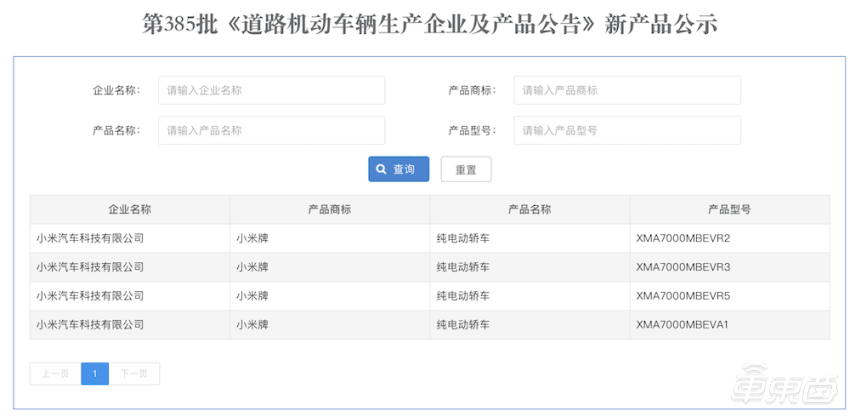Image resolution: width=850 pixels, height=417 pixels.
Task: Click 小米牌 in XMA7000MBEVA1 row
Action: 252,325
